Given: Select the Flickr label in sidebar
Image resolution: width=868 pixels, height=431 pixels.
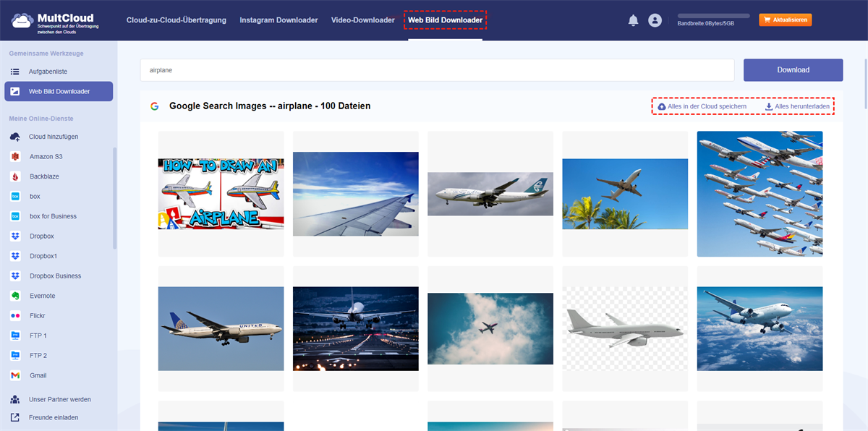Looking at the screenshot, I should click(x=38, y=315).
